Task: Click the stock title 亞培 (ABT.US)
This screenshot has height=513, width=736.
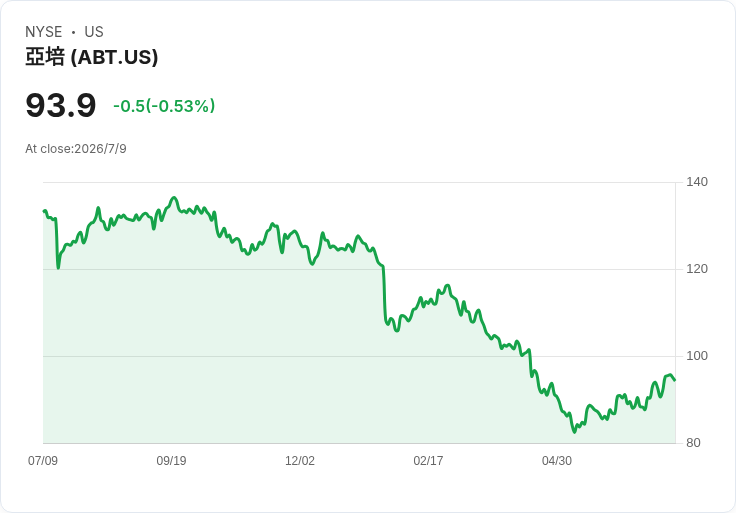Action: (x=92, y=57)
